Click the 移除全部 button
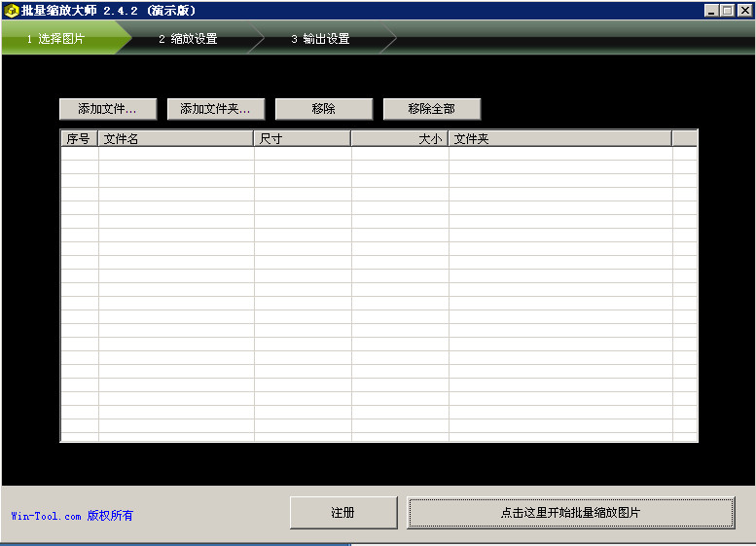 coord(432,109)
